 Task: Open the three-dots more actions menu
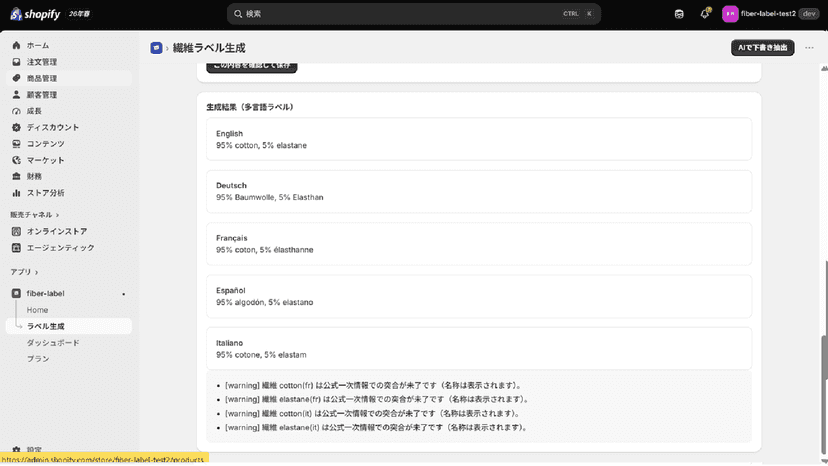[809, 48]
